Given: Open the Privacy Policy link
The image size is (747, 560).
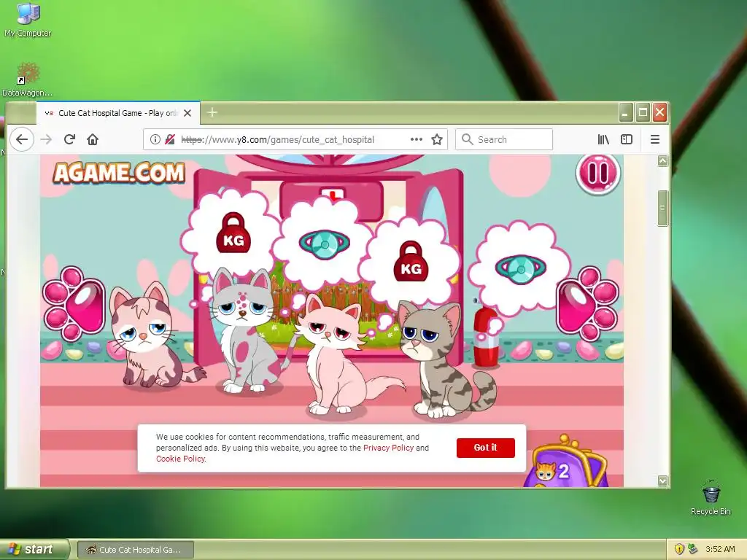Looking at the screenshot, I should point(388,448).
